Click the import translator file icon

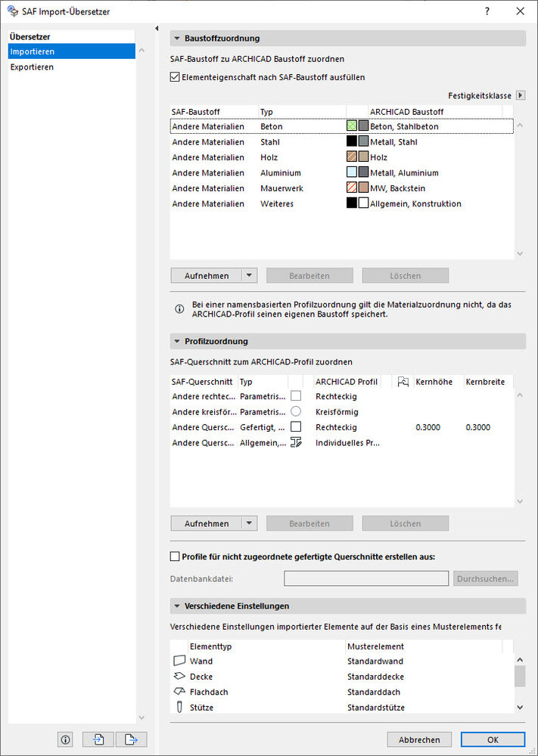[x=98, y=739]
